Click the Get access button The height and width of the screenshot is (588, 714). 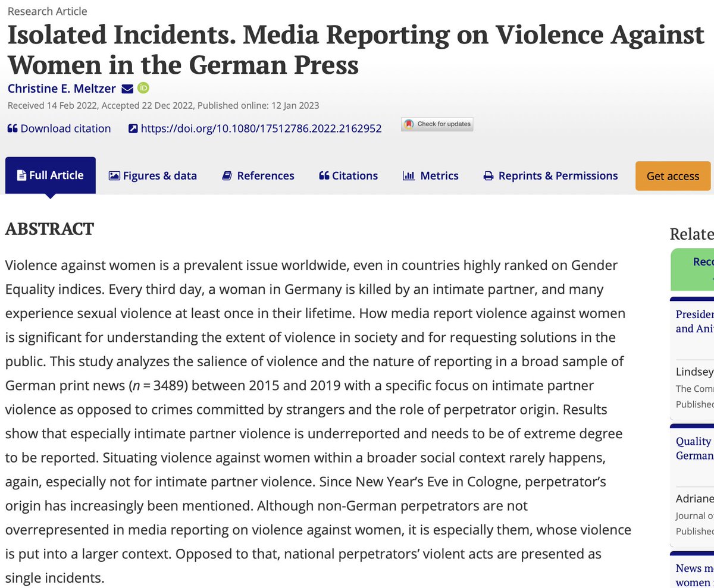[x=673, y=176]
